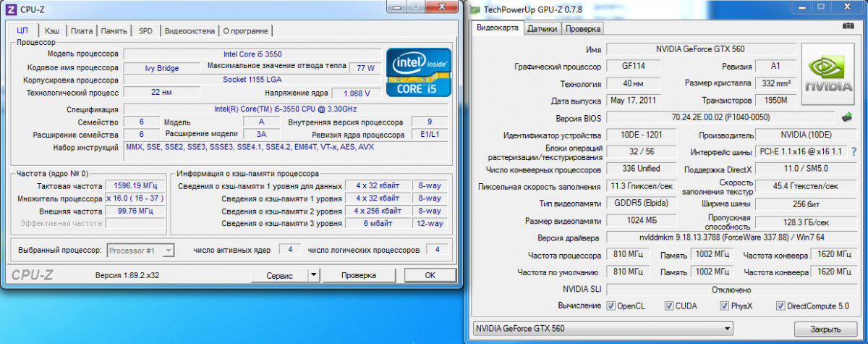Click the instructions field listing MMX, SSE
The image size is (868, 344).
click(286, 152)
